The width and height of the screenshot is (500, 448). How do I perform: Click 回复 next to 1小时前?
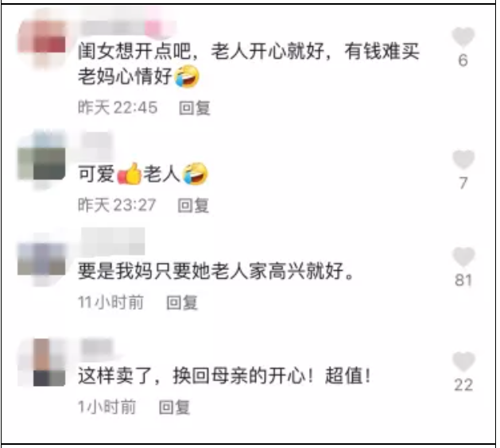tap(174, 407)
